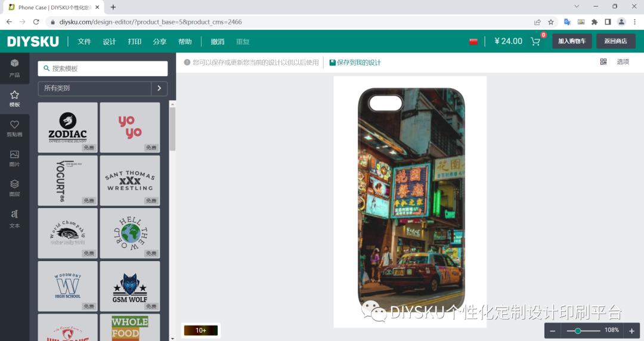The image size is (644, 341).
Task: Open 设计 menu
Action: click(109, 42)
